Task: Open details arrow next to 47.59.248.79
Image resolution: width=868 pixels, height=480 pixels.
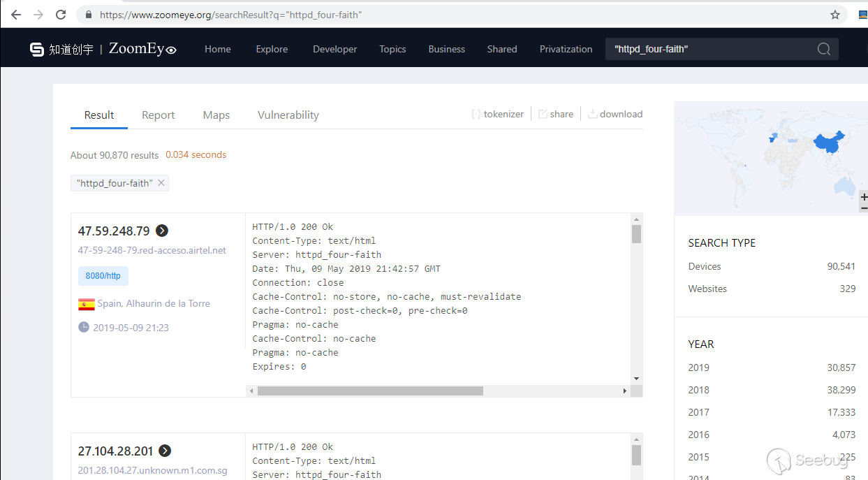Action: coord(162,231)
